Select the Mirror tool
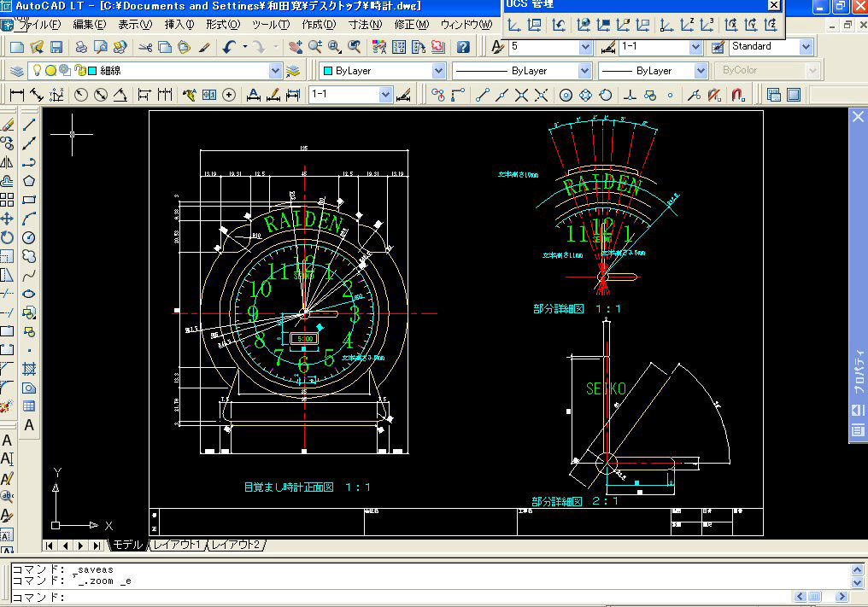868x607 pixels. [x=7, y=162]
